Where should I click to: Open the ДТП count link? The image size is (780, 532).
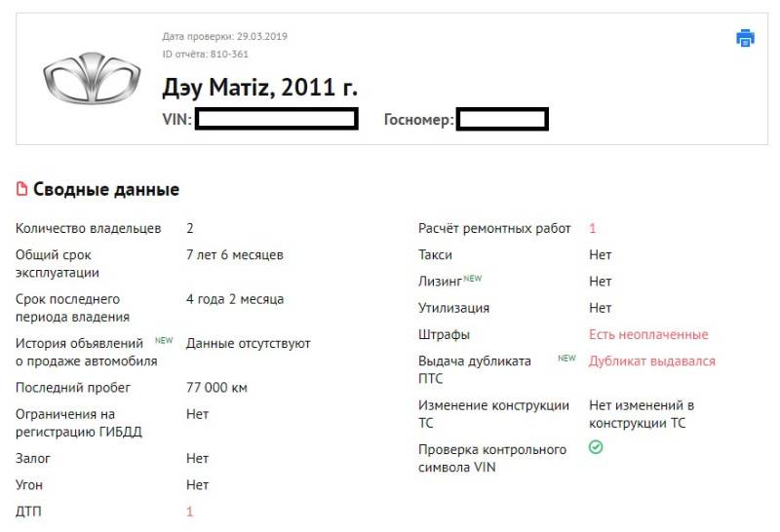pyautogui.click(x=190, y=512)
